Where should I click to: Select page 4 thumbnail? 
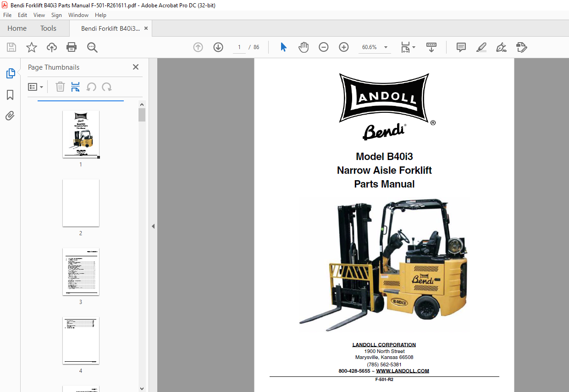[x=81, y=340]
